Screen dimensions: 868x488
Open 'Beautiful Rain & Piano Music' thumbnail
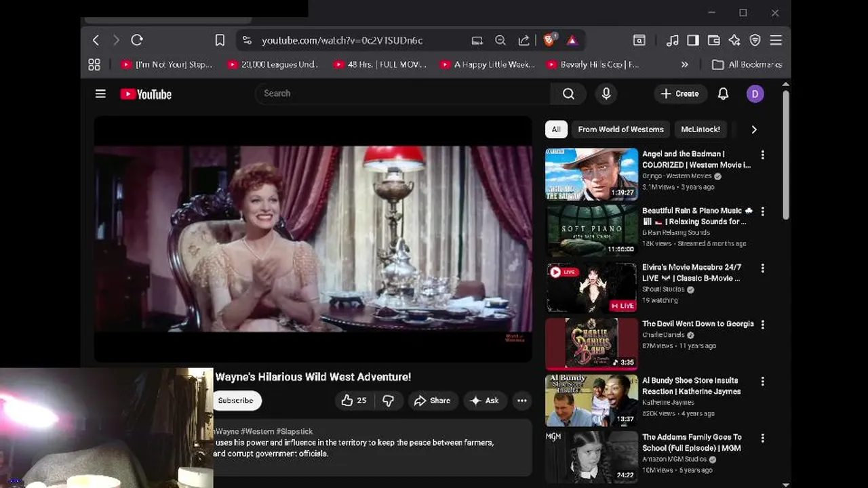pyautogui.click(x=592, y=231)
